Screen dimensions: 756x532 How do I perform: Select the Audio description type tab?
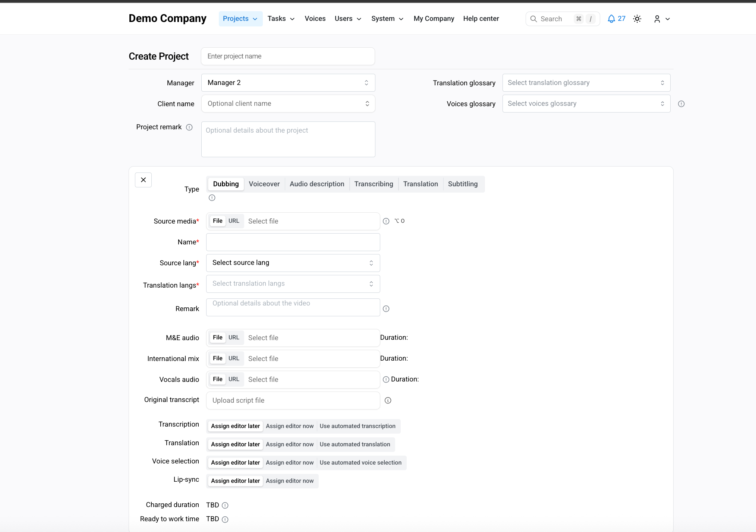(x=317, y=184)
